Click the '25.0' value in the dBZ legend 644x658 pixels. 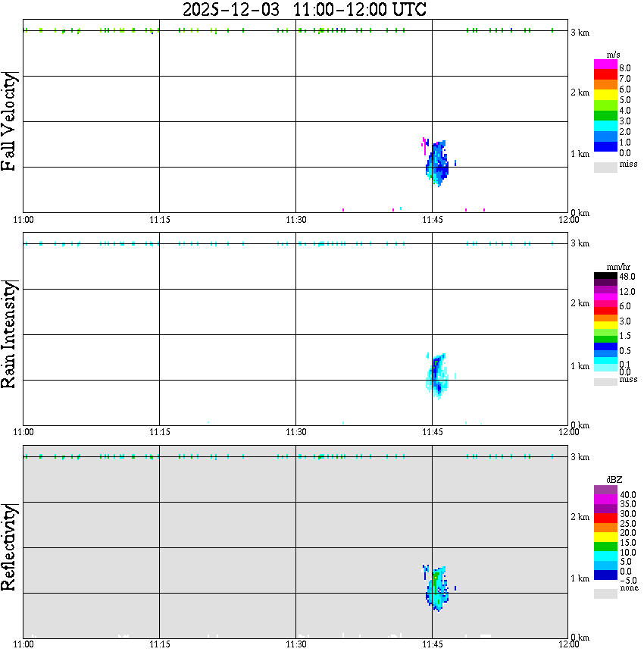coord(628,524)
